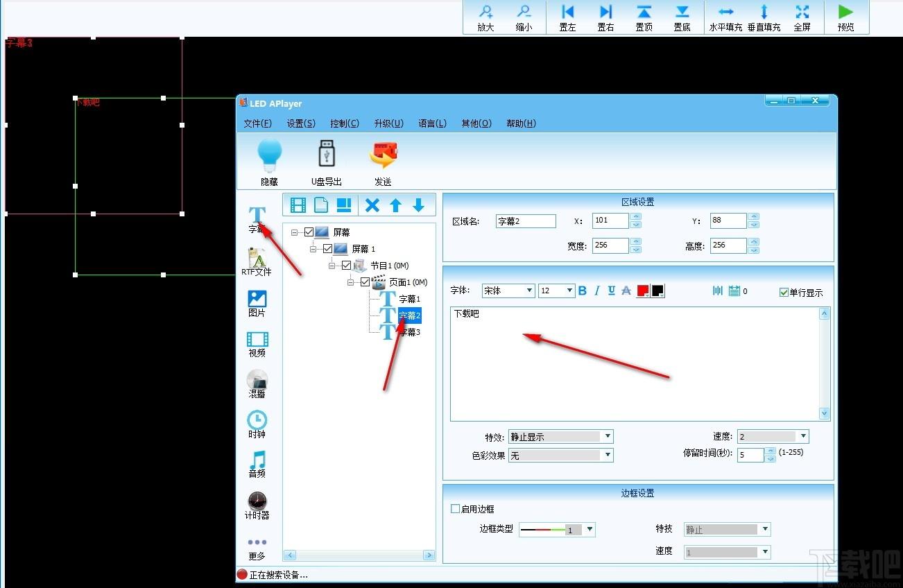The image size is (903, 588).
Task: Click the blue X delete icon
Action: (372, 205)
